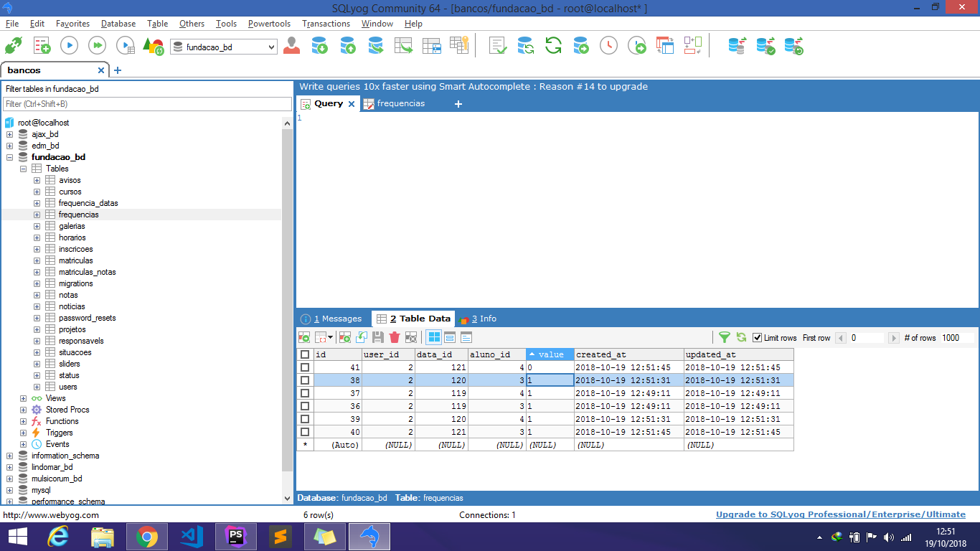Viewport: 980px width, 551px height.
Task: Check the row checkbox for id 38
Action: click(x=305, y=380)
